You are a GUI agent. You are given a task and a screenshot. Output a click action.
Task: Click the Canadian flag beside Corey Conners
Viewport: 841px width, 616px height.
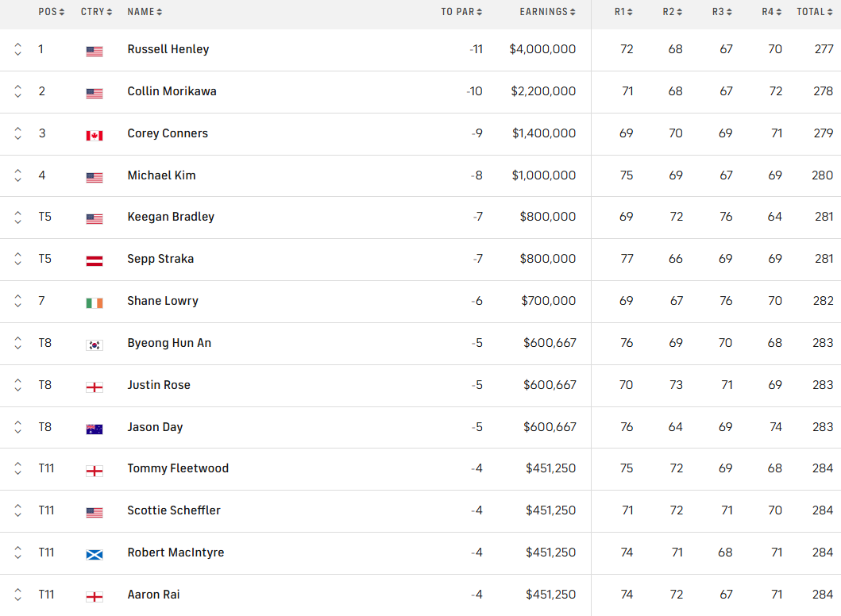[x=95, y=135]
